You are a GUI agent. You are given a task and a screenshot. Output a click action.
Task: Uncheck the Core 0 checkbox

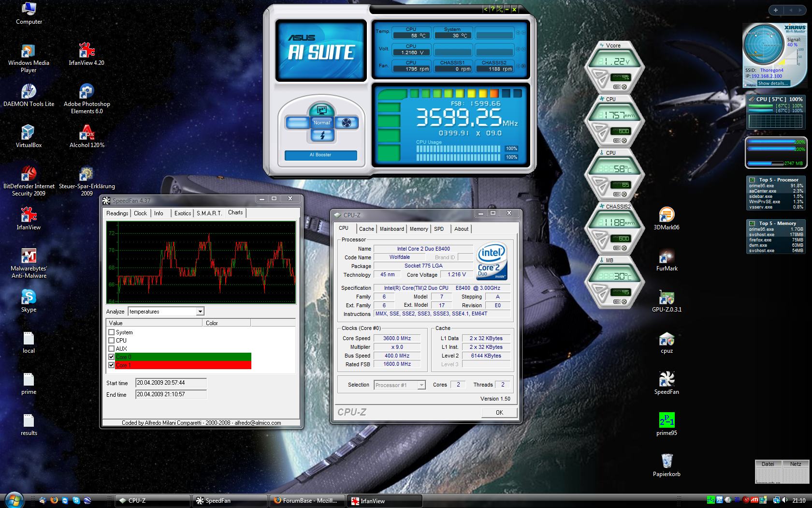(x=112, y=357)
